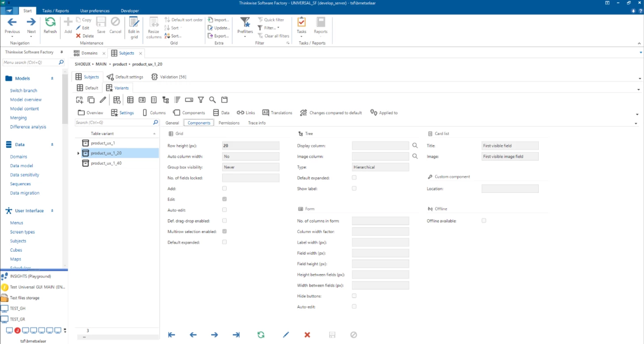
Task: Open the Tasks / Reports ribbon tab
Action: [55, 11]
